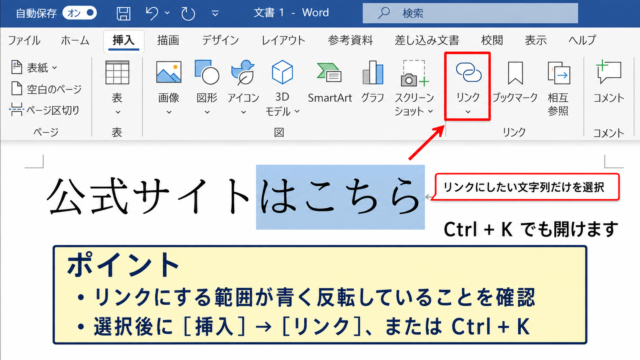The image size is (640, 360).
Task: Toggle the AutoSave (自動保存) switch
Action: coord(80,13)
